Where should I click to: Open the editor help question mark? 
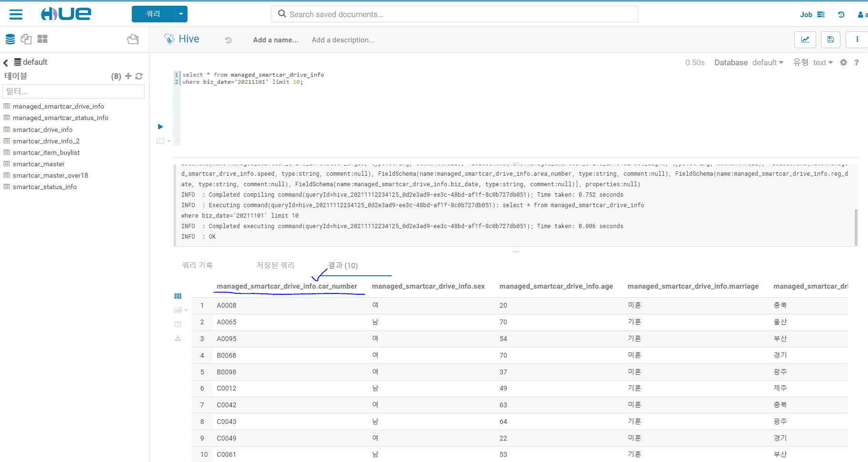coord(857,62)
